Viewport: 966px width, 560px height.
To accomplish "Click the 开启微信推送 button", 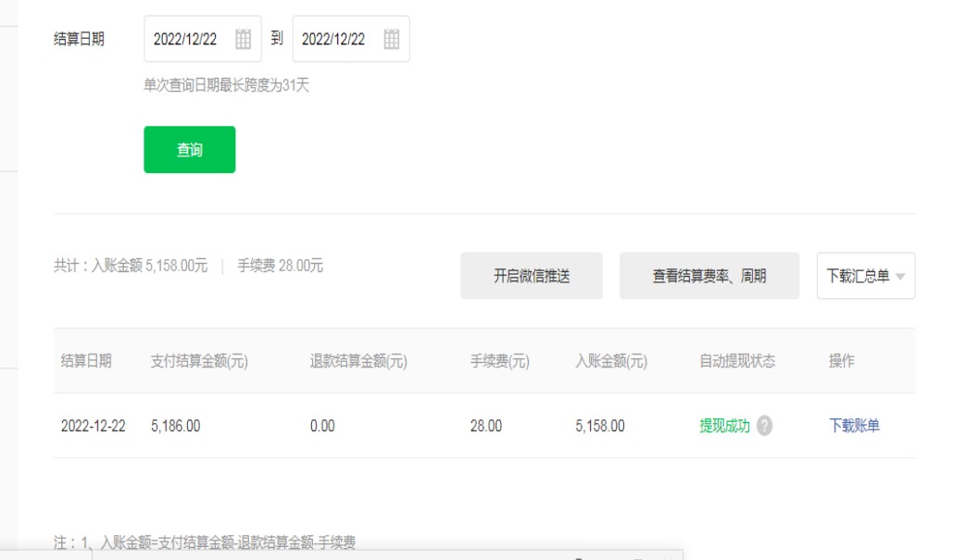I will click(x=531, y=276).
